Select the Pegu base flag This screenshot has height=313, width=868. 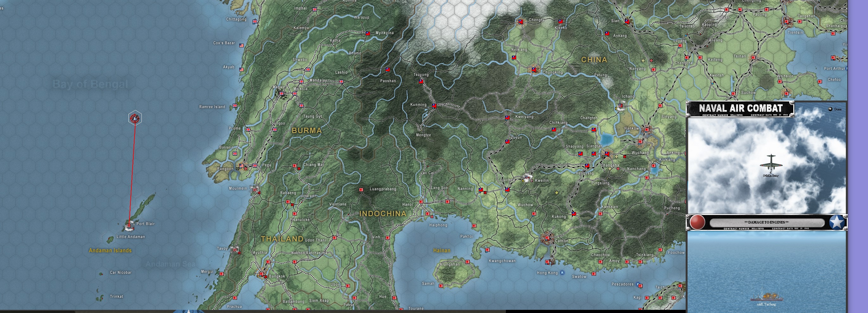click(255, 166)
